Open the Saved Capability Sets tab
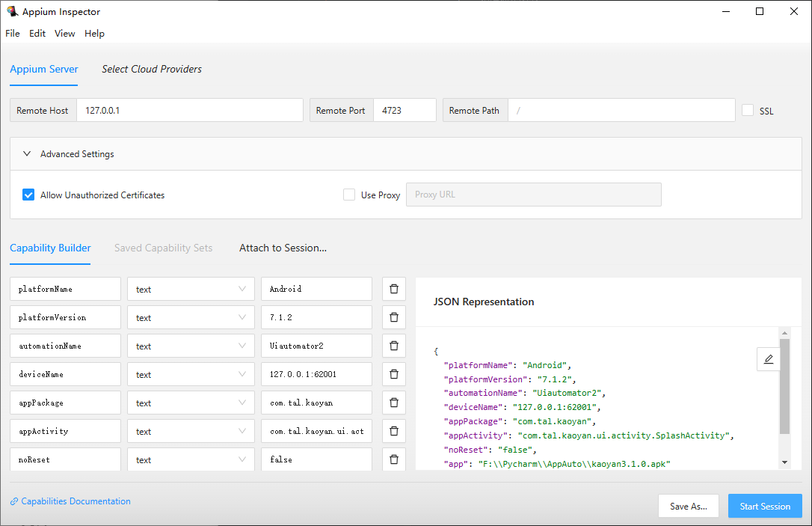This screenshot has height=526, width=812. point(163,248)
